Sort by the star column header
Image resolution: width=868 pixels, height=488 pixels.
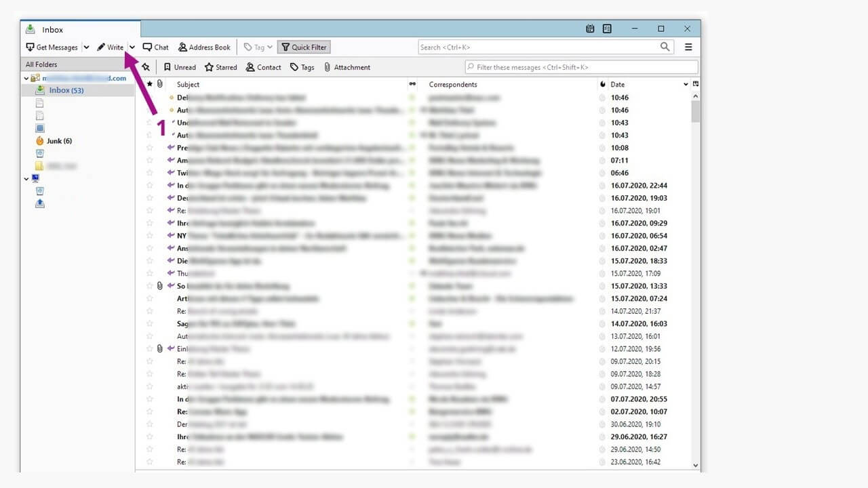tap(150, 84)
